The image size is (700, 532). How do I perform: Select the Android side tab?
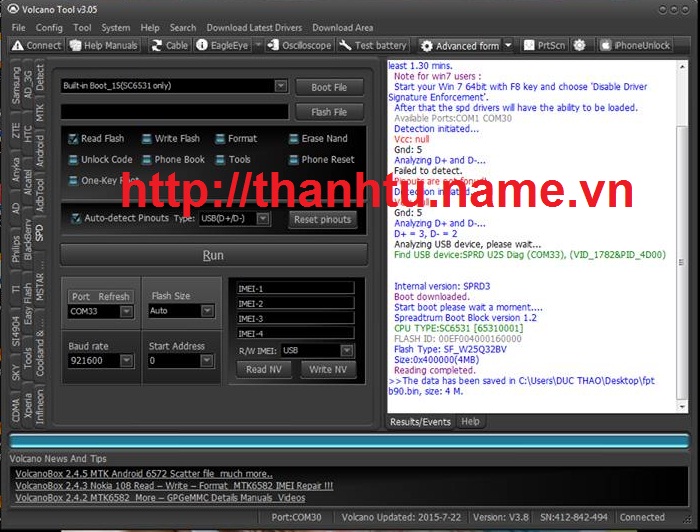click(x=39, y=150)
